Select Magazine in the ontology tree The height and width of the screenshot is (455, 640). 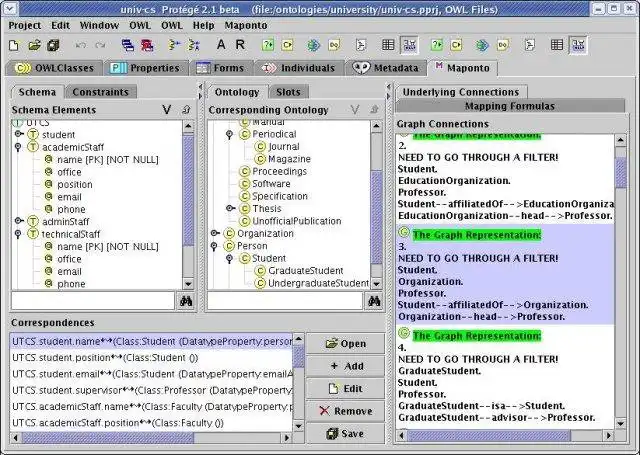point(289,159)
